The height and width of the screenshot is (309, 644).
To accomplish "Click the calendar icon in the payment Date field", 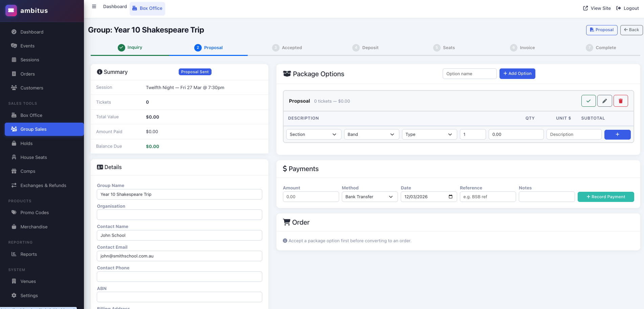I will point(451,197).
